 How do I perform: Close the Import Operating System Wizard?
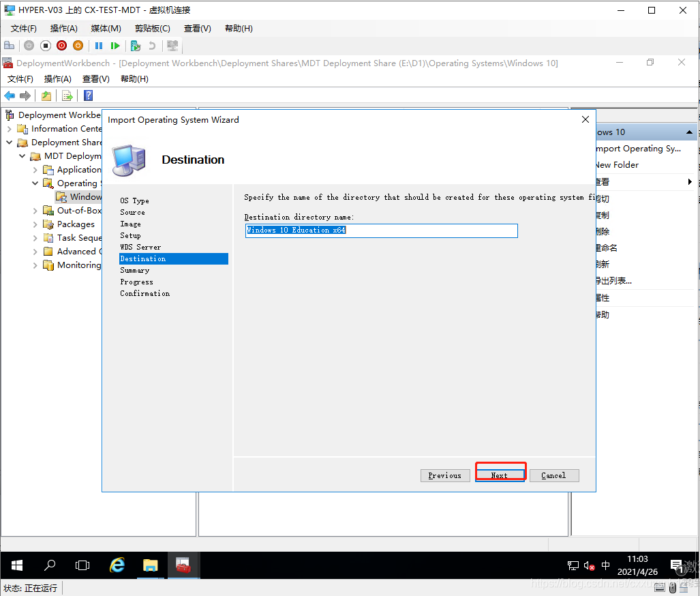click(585, 119)
